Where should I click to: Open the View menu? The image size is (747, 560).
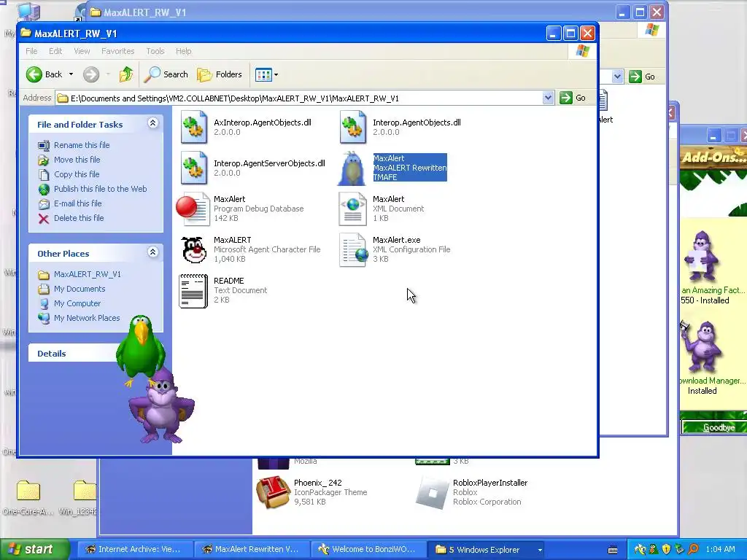tap(82, 51)
